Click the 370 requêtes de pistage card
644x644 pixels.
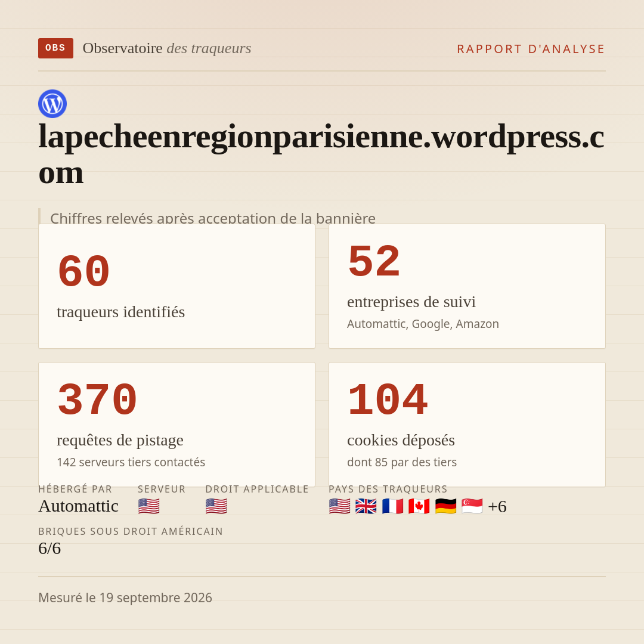pyautogui.click(x=177, y=425)
